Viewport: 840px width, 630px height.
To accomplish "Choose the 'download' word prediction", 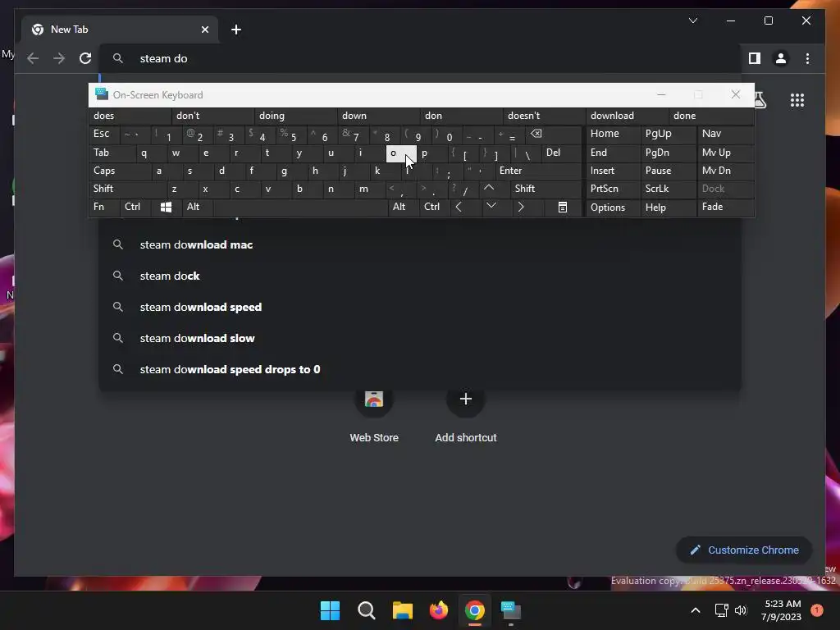I will pyautogui.click(x=627, y=116).
